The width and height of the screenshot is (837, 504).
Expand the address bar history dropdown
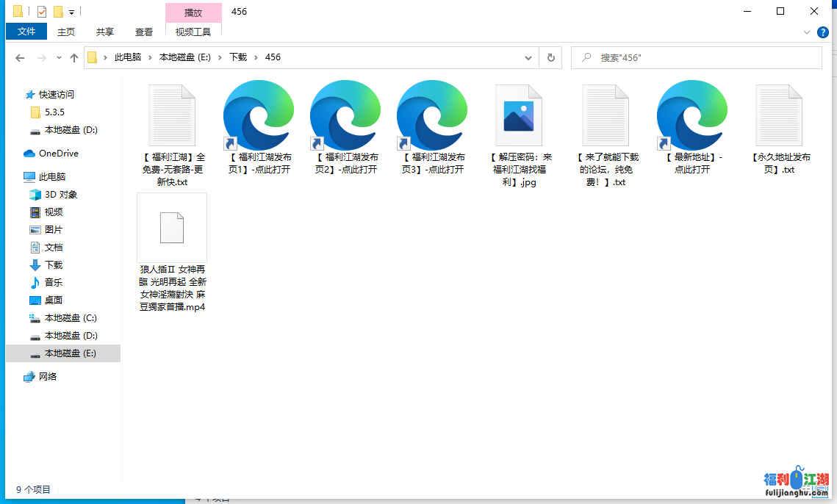tap(528, 57)
